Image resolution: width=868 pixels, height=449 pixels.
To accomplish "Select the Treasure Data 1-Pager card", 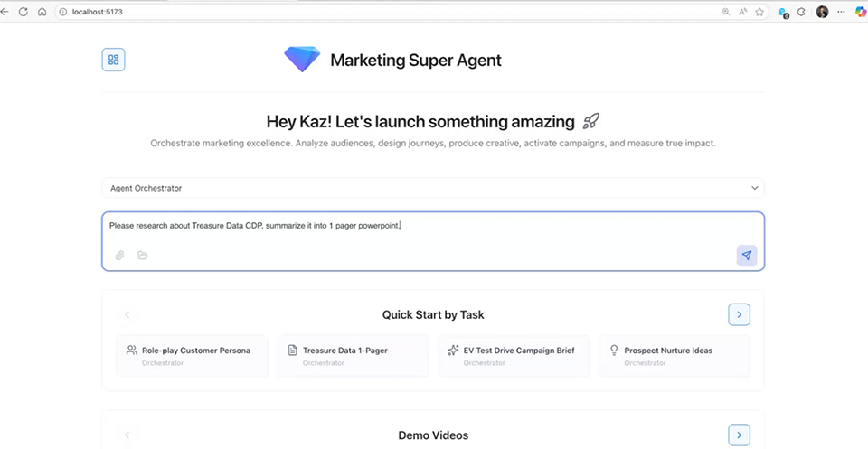I will [353, 355].
